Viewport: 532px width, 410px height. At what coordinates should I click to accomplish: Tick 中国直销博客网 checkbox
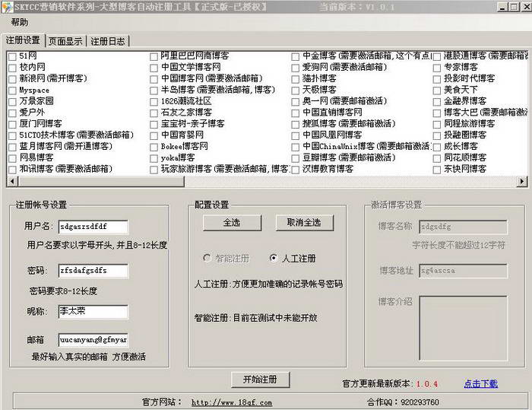(x=295, y=113)
